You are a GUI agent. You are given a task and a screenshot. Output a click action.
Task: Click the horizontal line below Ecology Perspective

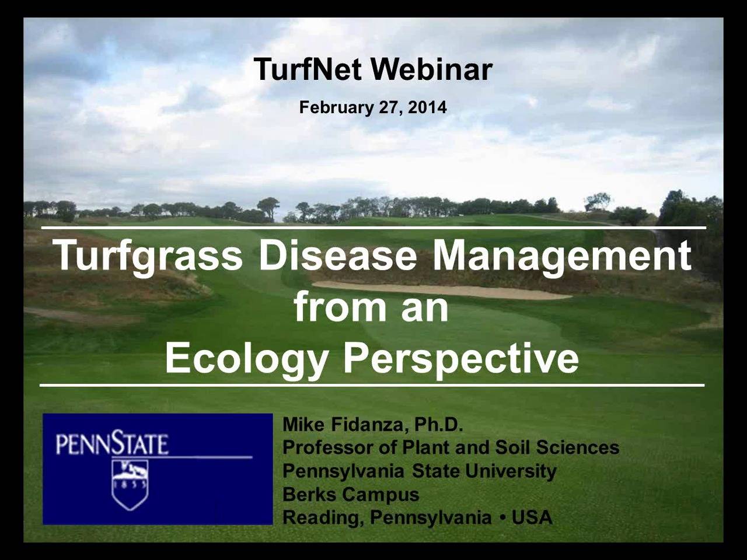click(373, 385)
